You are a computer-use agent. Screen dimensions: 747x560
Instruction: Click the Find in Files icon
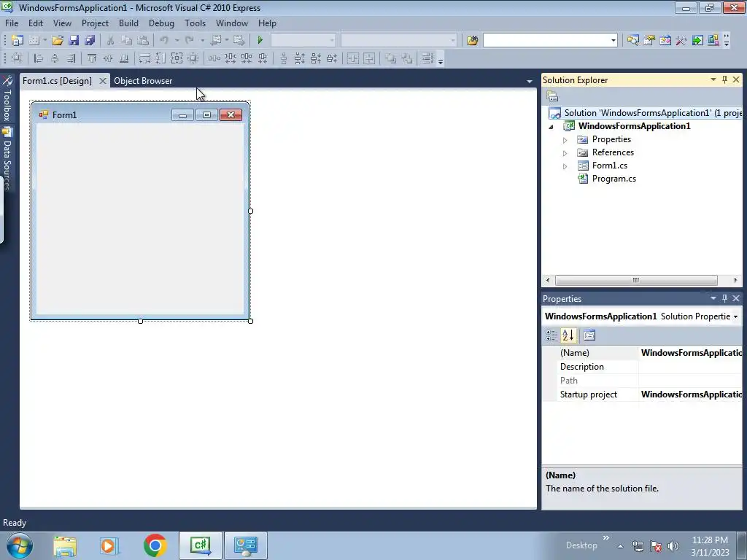(472, 41)
